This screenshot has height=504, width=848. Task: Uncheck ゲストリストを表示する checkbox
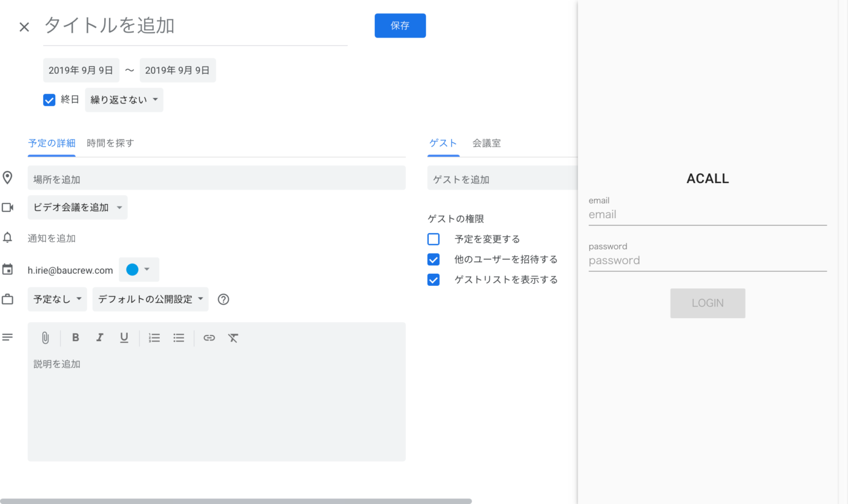point(433,279)
